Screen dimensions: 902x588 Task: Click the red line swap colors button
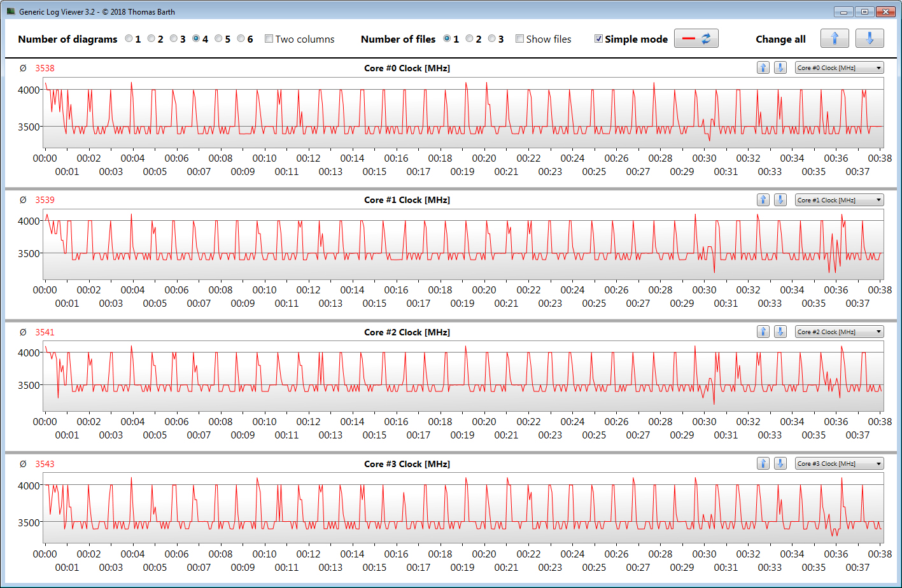tap(696, 39)
